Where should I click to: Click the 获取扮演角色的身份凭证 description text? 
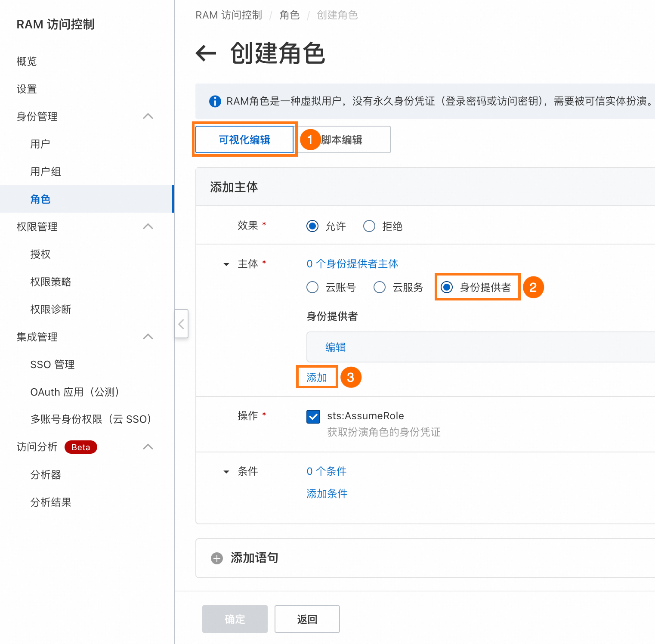click(x=384, y=432)
